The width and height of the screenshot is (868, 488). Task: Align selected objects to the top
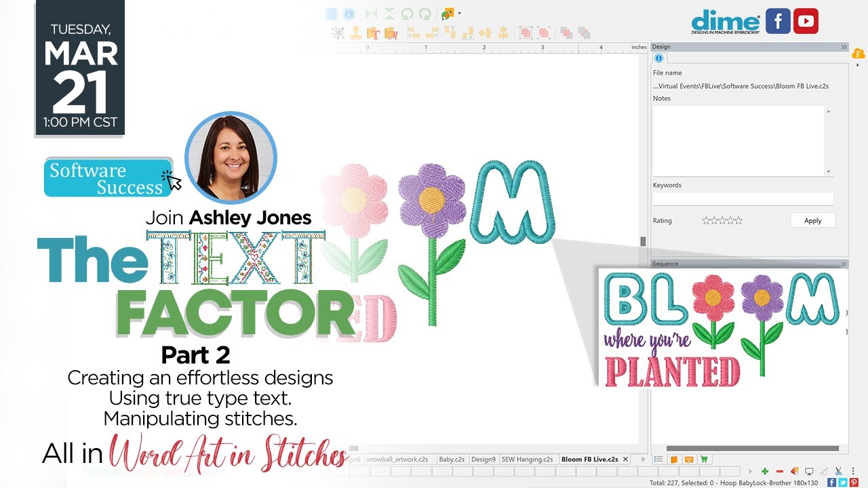click(450, 33)
